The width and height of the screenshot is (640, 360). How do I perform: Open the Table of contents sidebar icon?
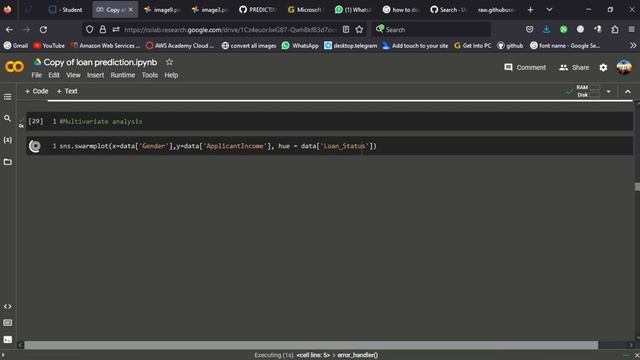7,97
